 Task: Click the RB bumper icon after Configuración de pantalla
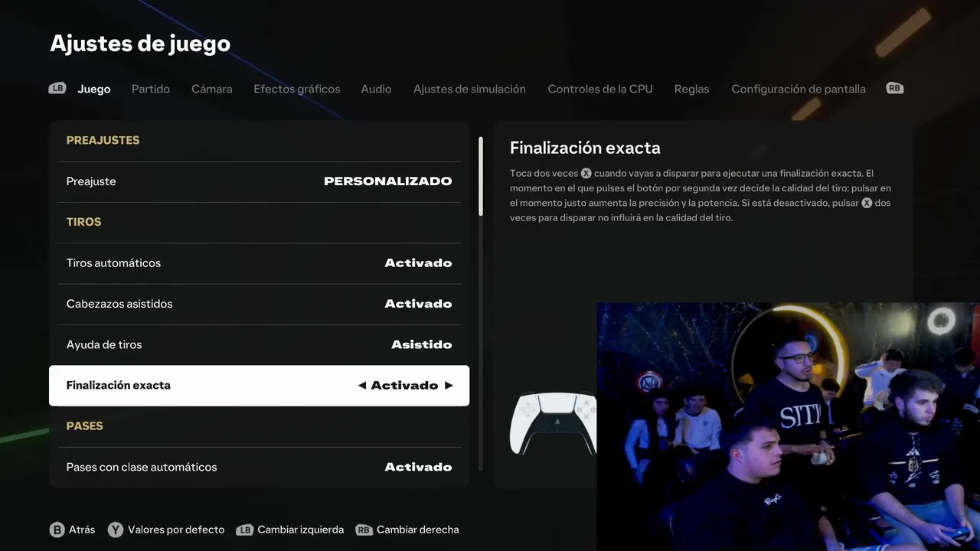pos(895,88)
